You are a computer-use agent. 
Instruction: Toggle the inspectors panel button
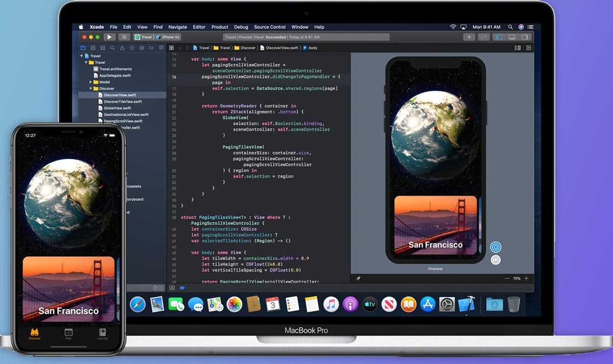pos(525,37)
